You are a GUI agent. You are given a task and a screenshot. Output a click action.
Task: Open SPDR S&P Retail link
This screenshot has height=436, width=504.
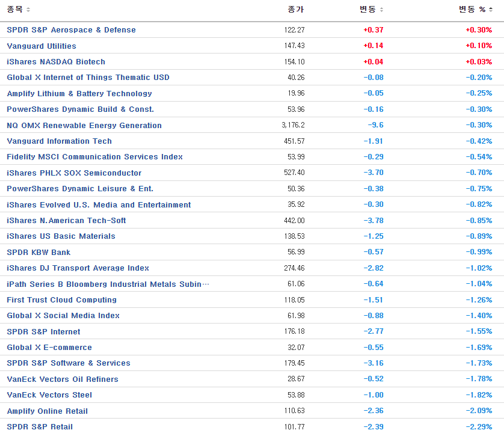(x=40, y=427)
